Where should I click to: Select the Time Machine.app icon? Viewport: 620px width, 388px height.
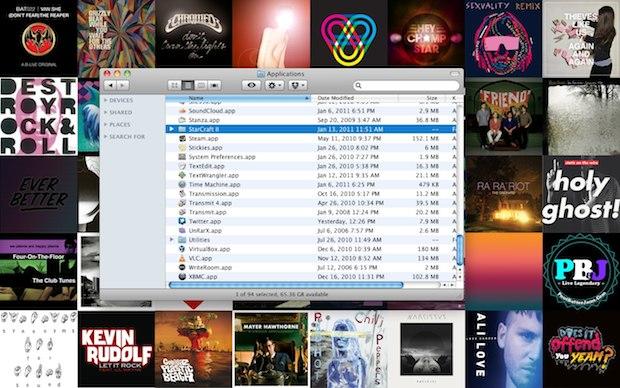(182, 184)
